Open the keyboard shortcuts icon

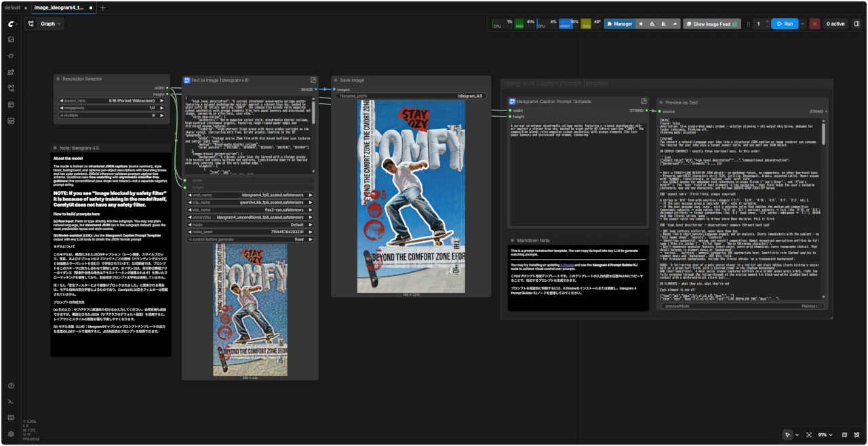point(11,418)
